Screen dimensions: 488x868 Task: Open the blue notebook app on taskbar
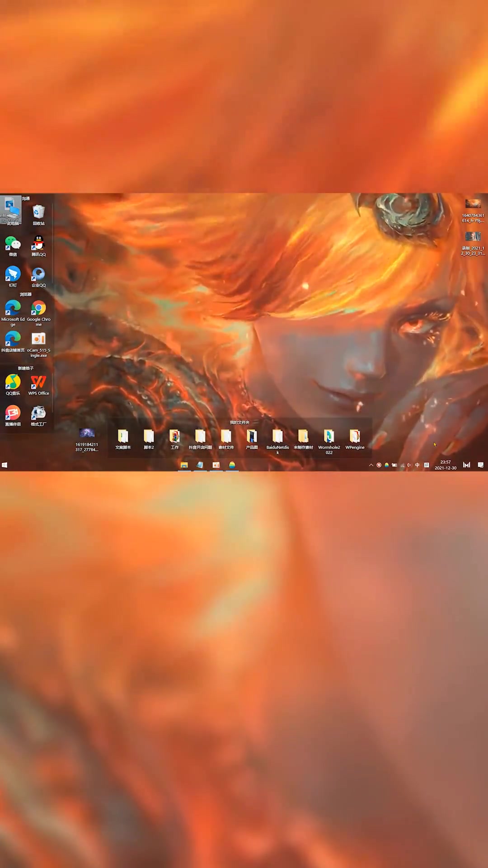pyautogui.click(x=200, y=465)
